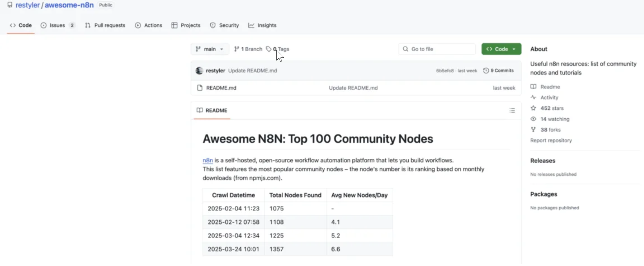Select the Code tab
644x266 pixels.
pyautogui.click(x=21, y=25)
